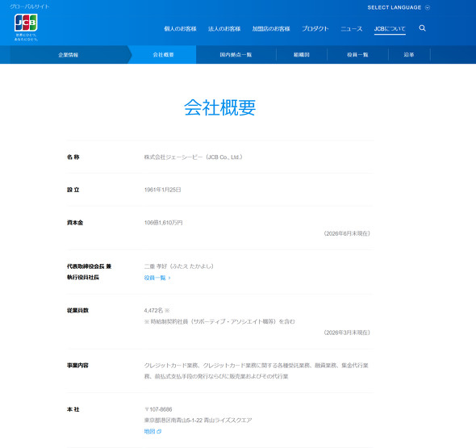Click the 事業内容 row label
Screen dimensions: 476x448
77,366
